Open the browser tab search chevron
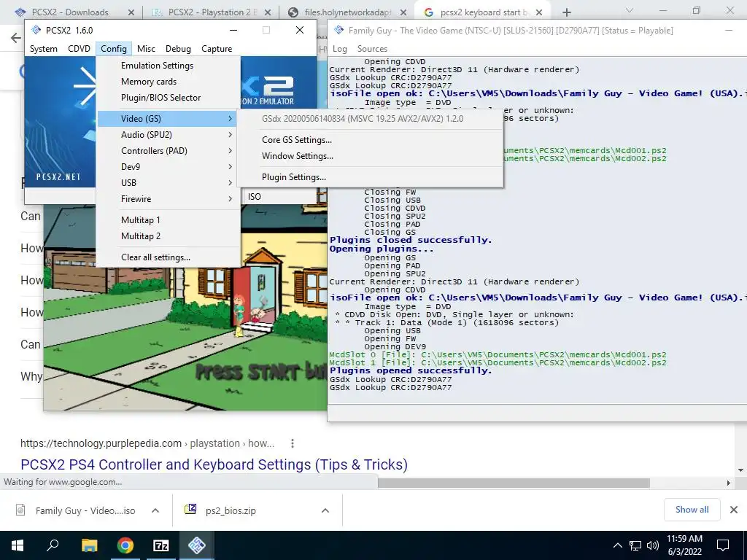747x560 pixels. click(630, 10)
